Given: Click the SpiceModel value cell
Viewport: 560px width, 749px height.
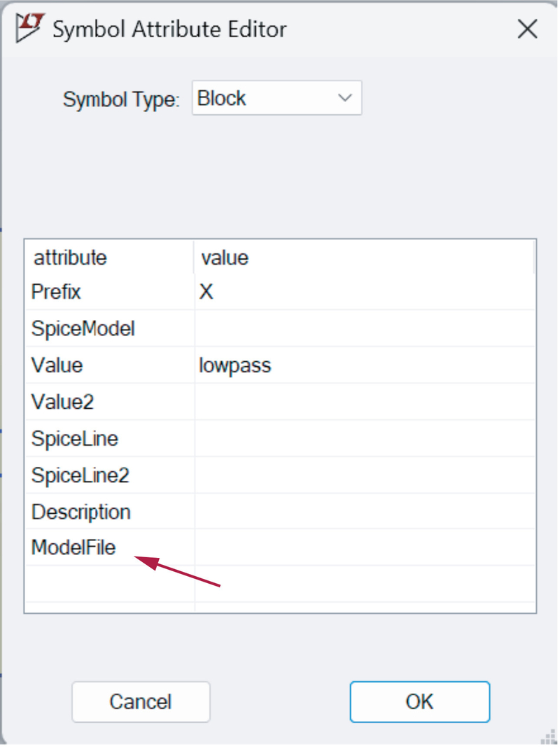Looking at the screenshot, I should click(364, 328).
